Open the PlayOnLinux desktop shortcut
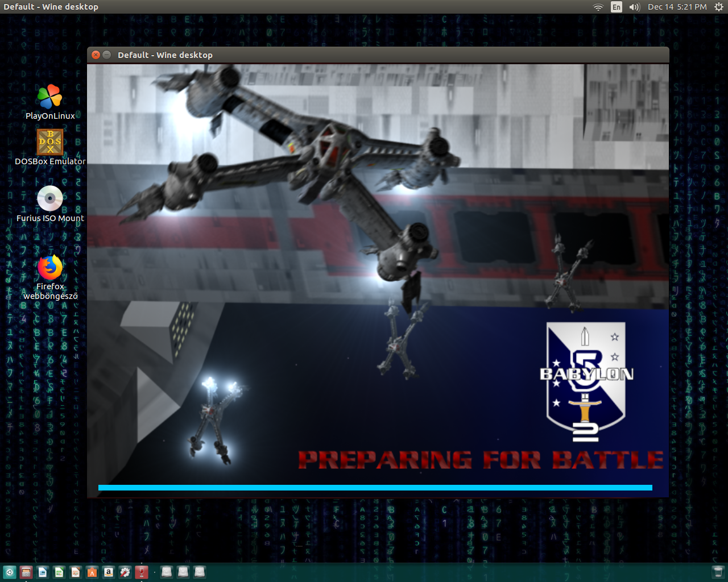The width and height of the screenshot is (728, 582). click(49, 97)
